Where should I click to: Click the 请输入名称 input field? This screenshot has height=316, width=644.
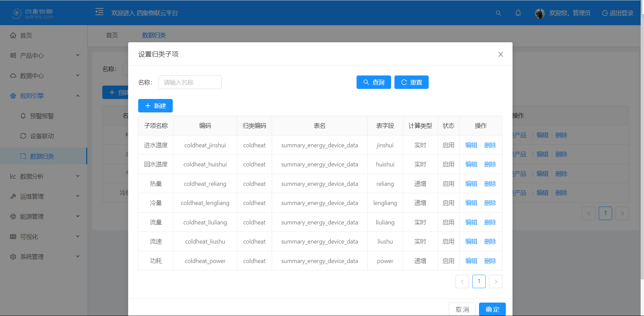point(190,82)
